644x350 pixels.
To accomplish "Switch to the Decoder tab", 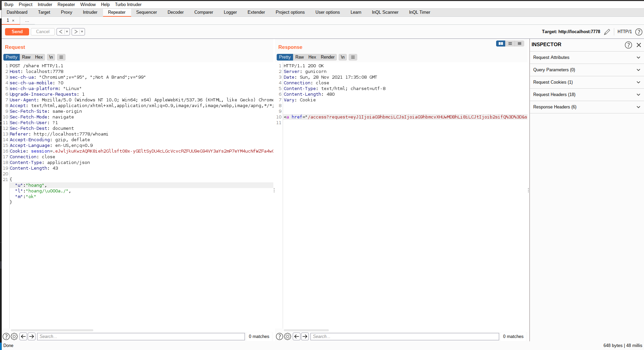I will (x=176, y=12).
